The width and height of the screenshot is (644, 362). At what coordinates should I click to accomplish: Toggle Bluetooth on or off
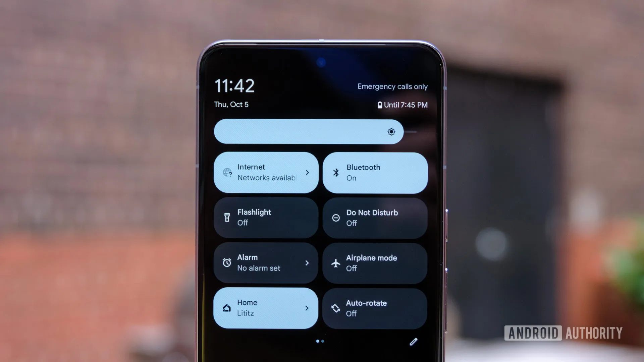pos(375,172)
